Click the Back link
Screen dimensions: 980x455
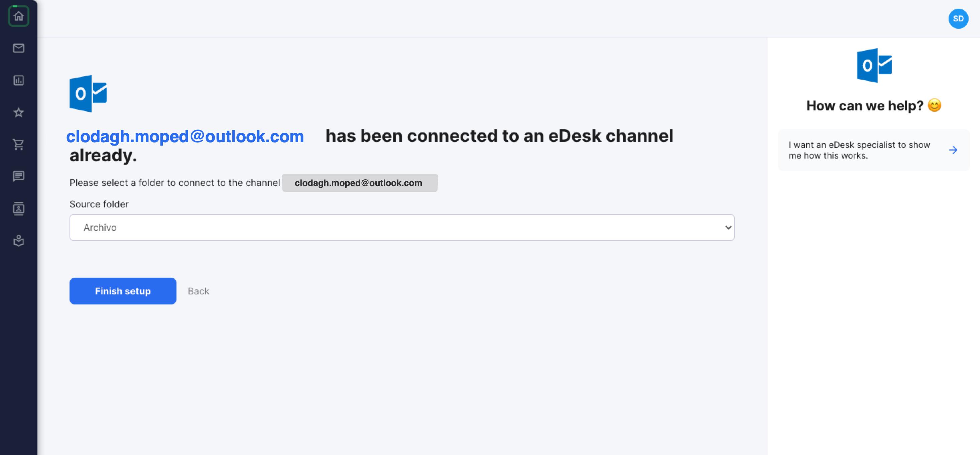click(198, 291)
